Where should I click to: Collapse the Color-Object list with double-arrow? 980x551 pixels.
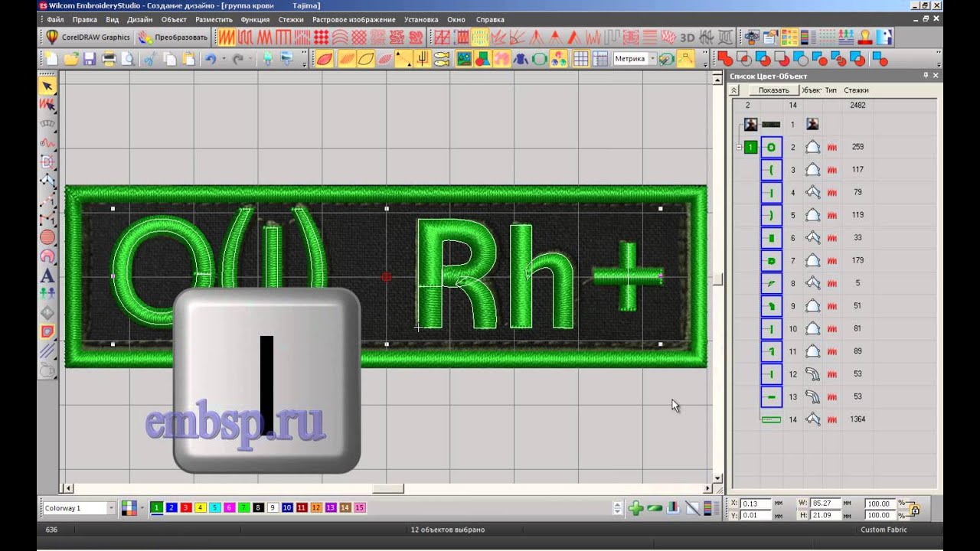pos(735,90)
